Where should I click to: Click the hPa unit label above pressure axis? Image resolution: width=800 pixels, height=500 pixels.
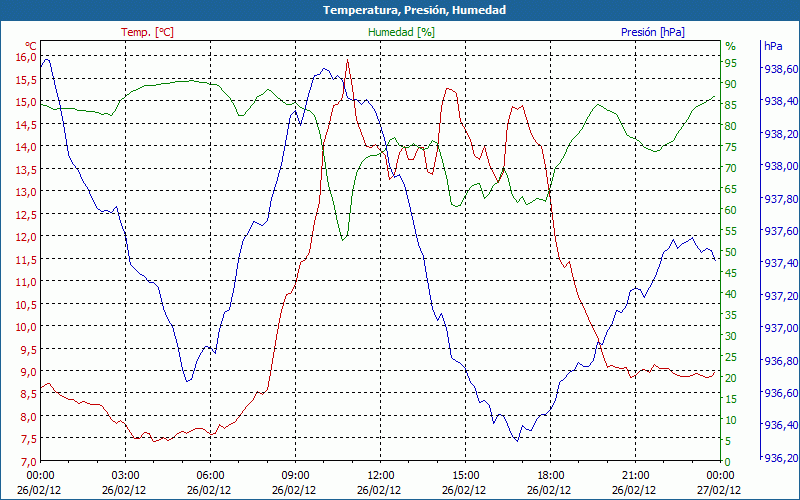tap(773, 46)
